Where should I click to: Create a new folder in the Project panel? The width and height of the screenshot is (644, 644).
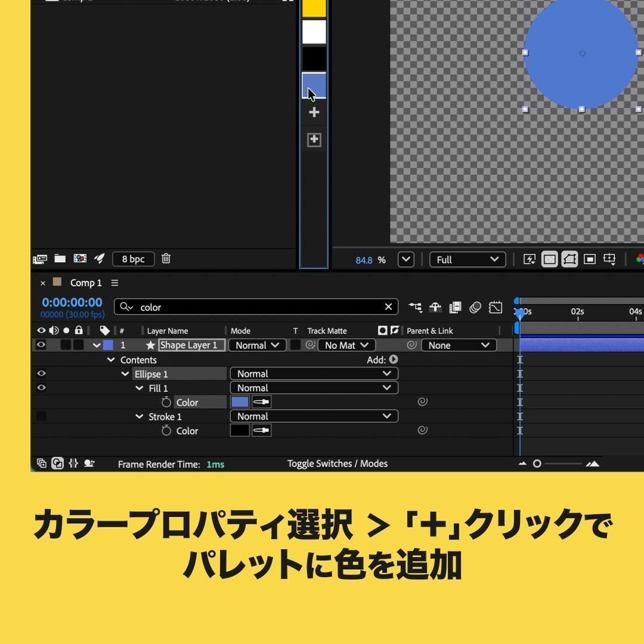coord(58,258)
